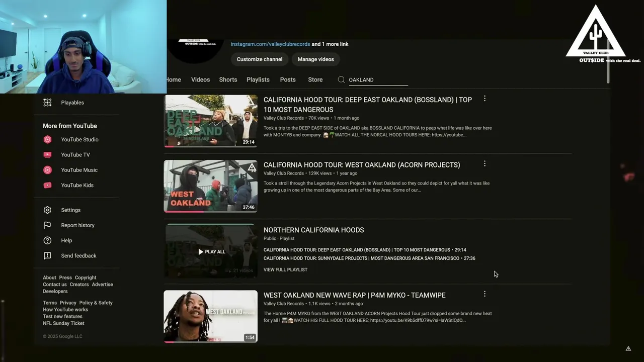Switch to the Home tab
Image resolution: width=644 pixels, height=362 pixels.
tap(174, 79)
